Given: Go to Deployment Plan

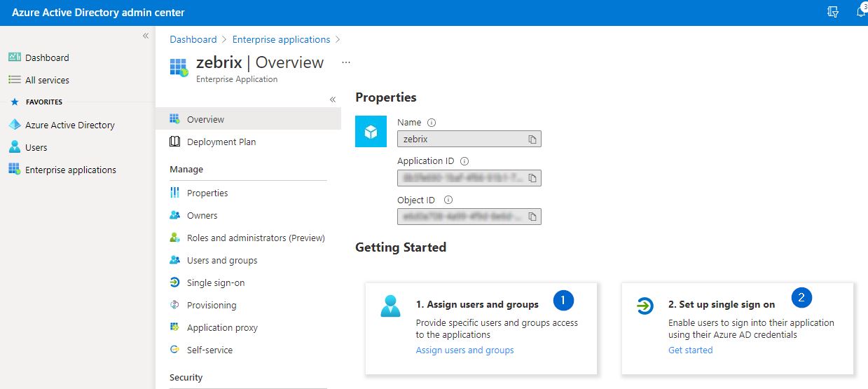Looking at the screenshot, I should click(x=221, y=142).
